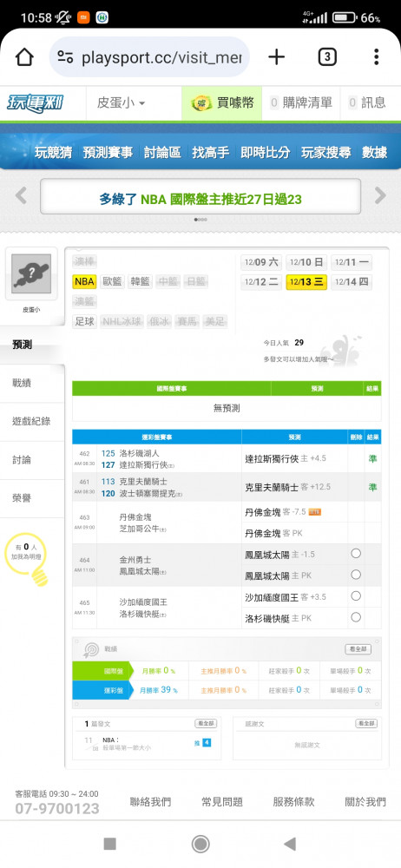Screen dimensions: 401x868
Task: Click the 戰績 target icon
Action: [x=91, y=648]
